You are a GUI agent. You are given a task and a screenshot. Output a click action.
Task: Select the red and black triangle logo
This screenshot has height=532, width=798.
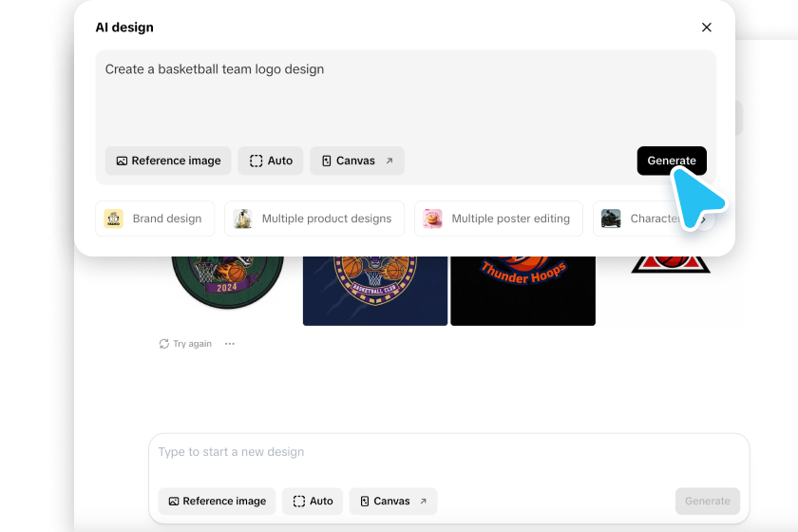[x=671, y=263]
